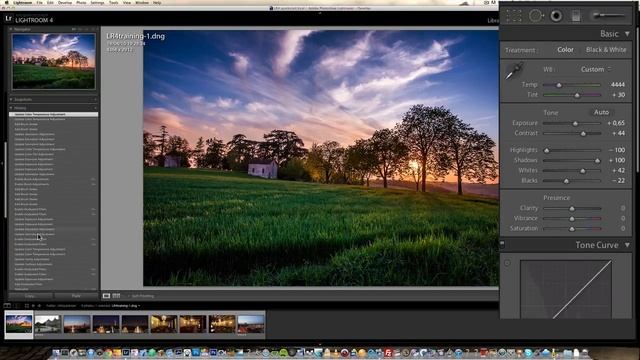Select the black-and-white second filmstrip thumbnail
This screenshot has width=640, height=360.
click(x=48, y=324)
